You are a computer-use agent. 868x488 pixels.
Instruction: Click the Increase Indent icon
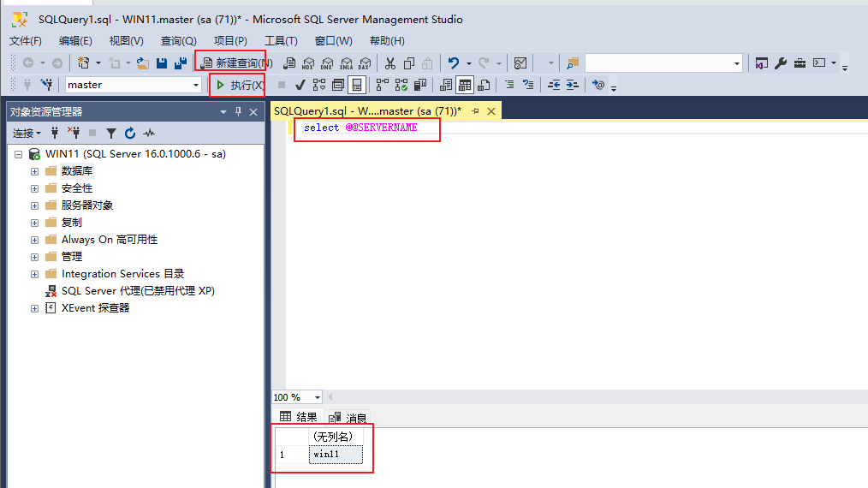click(573, 85)
